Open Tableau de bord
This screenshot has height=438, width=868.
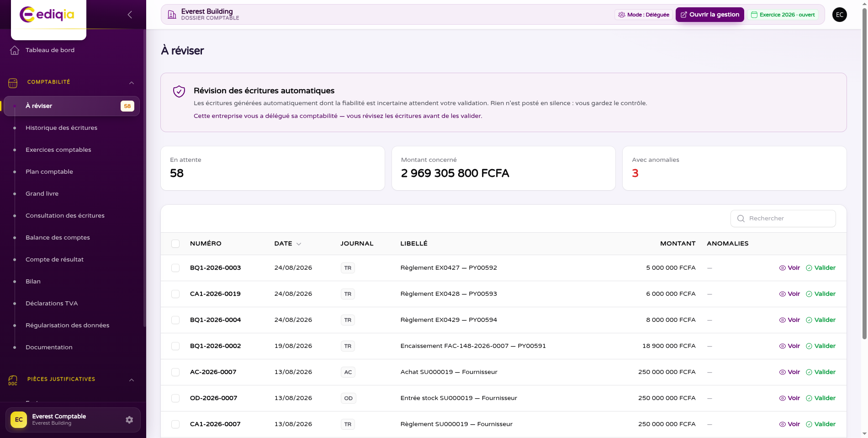(50, 50)
